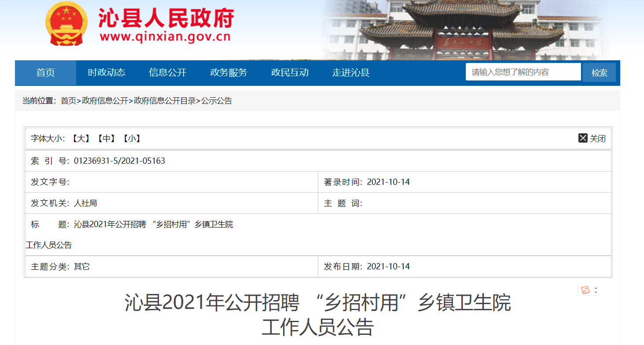Click the X icon beside 关闭
Viewport: 644px width, 345px height.
point(583,138)
